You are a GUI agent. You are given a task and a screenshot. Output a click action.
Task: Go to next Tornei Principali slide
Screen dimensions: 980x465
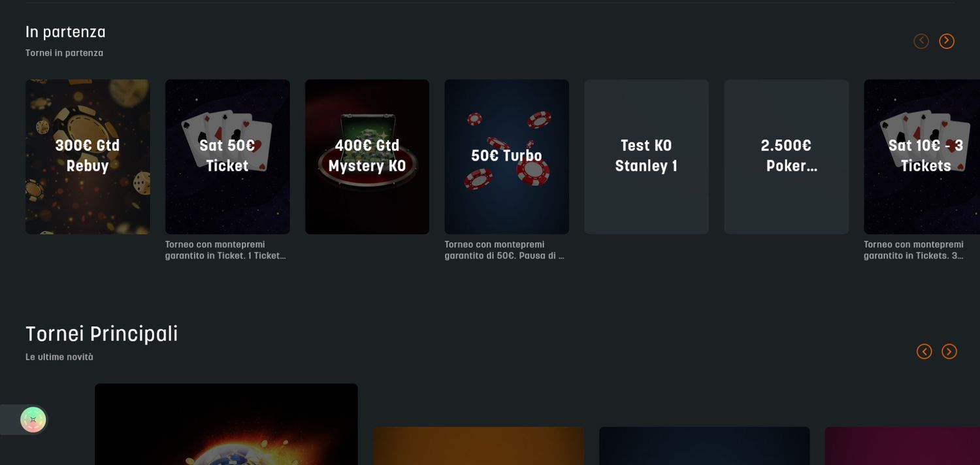point(949,351)
